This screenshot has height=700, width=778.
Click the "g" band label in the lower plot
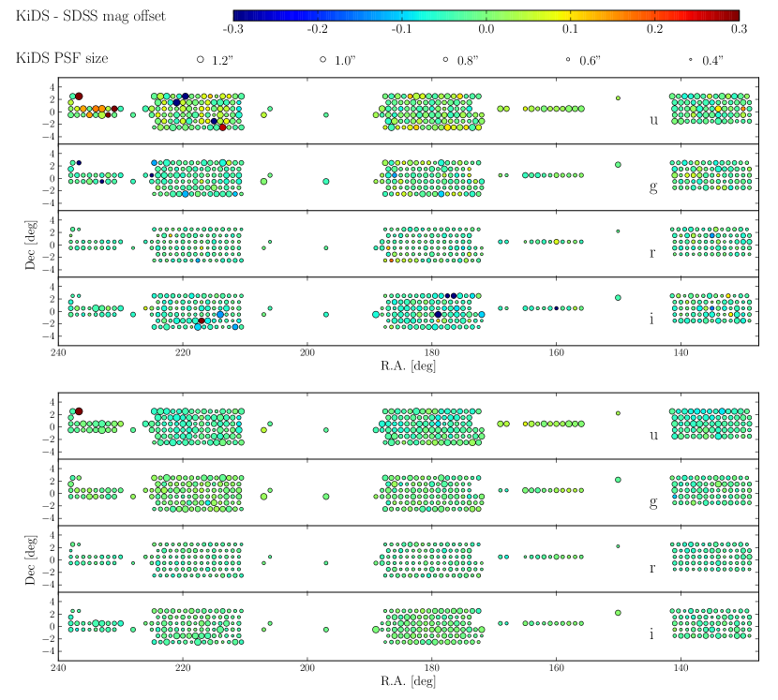click(x=653, y=502)
